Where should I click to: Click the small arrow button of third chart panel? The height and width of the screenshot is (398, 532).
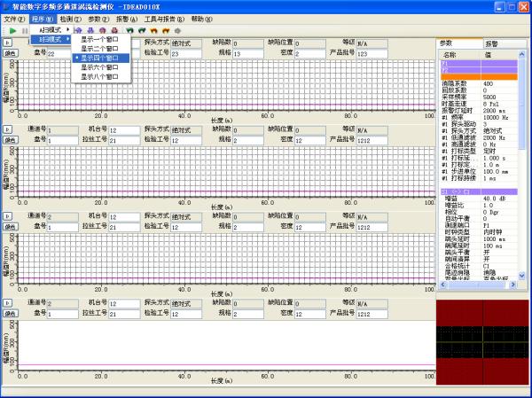coord(7,216)
